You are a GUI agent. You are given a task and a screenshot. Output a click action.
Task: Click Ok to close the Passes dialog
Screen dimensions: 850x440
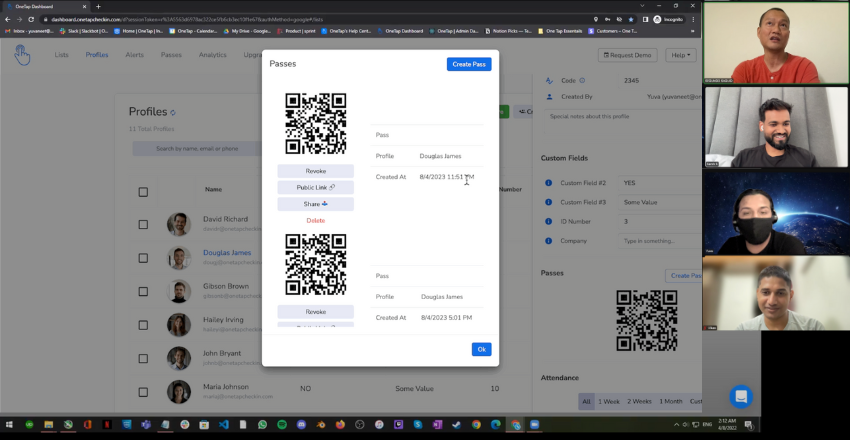click(481, 349)
